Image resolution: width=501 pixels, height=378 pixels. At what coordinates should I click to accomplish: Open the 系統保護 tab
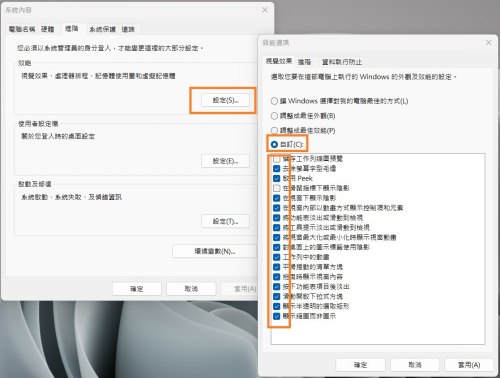(x=102, y=29)
